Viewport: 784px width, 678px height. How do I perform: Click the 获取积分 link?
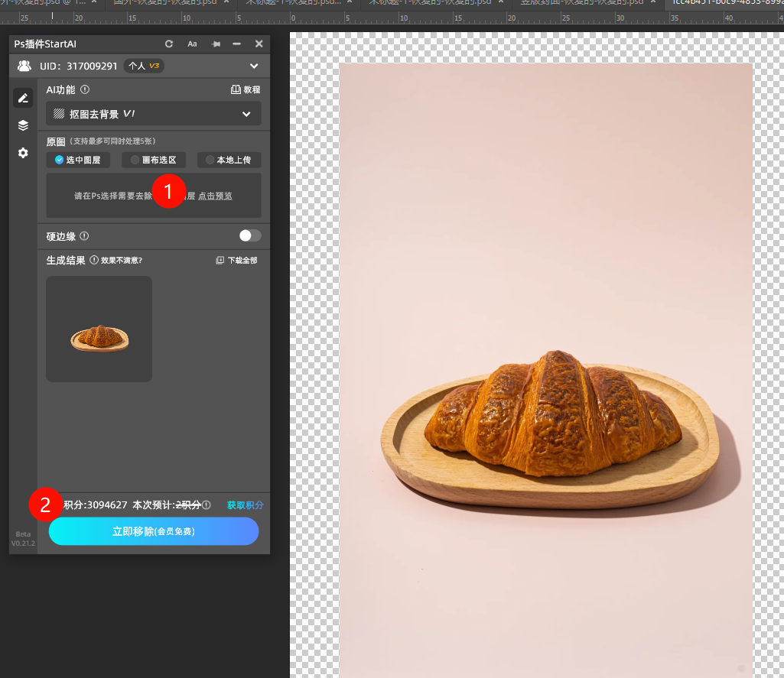tap(245, 505)
